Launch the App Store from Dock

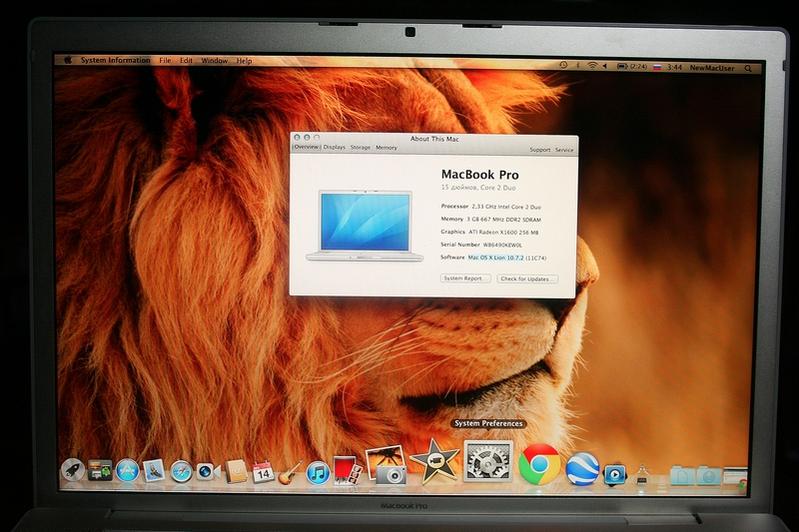point(127,470)
